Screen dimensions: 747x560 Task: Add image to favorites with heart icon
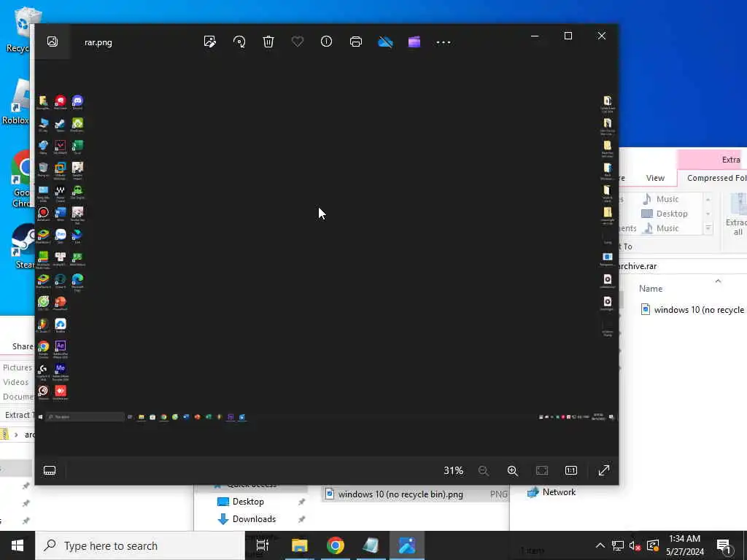[x=298, y=42]
